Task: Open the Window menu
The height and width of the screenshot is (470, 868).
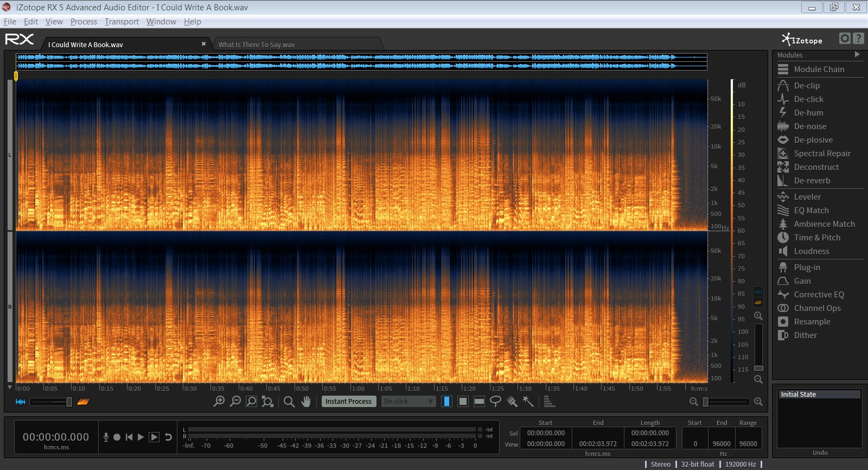Action: [x=161, y=22]
